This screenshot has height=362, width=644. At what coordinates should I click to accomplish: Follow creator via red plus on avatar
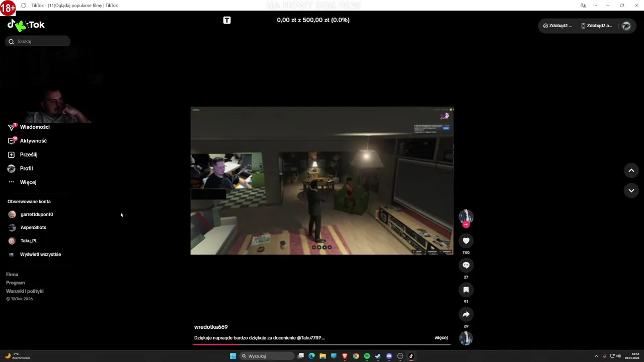[x=466, y=225]
